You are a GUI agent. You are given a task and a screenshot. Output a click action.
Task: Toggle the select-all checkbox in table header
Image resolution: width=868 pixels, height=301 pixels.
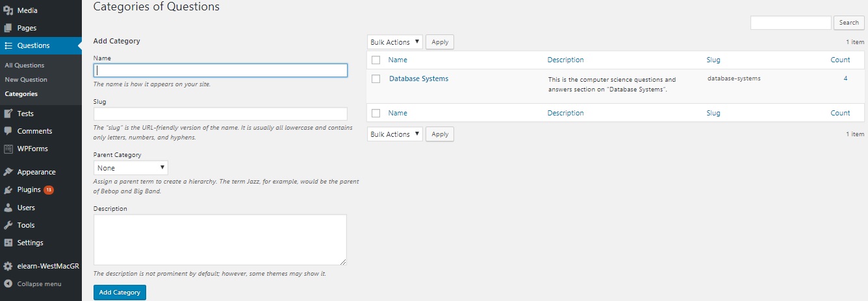pyautogui.click(x=376, y=60)
